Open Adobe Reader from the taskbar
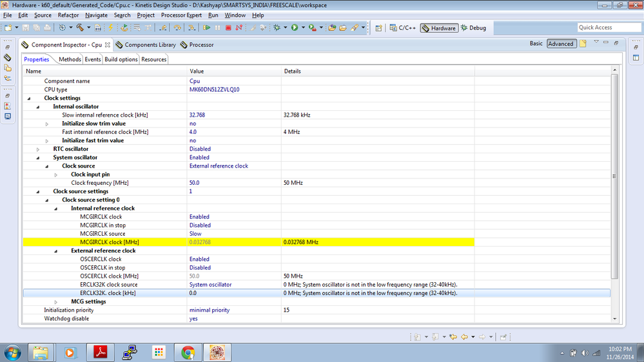The height and width of the screenshot is (362, 644). point(100,352)
